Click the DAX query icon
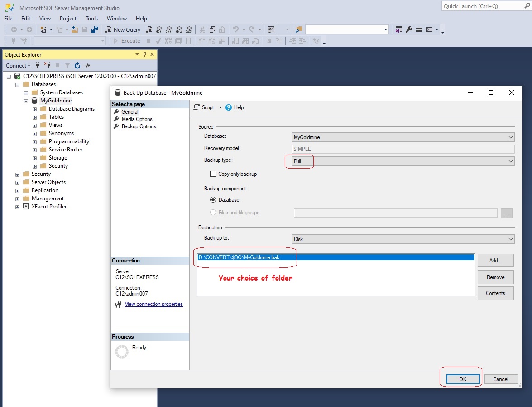Image resolution: width=532 pixels, height=407 pixels. pos(189,29)
